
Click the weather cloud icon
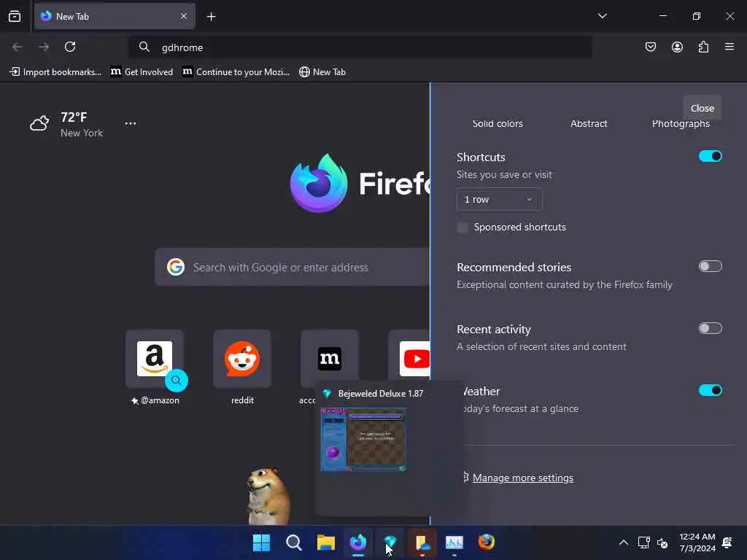point(39,123)
